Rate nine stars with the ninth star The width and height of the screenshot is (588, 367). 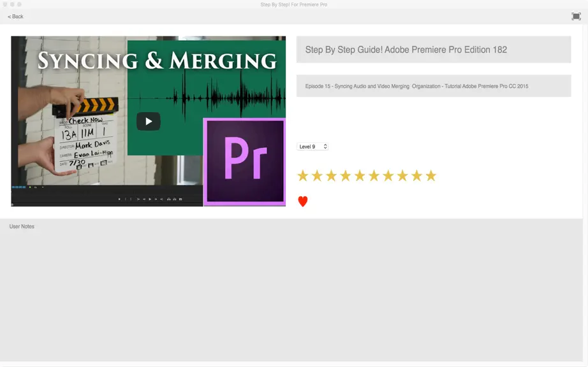tap(416, 175)
